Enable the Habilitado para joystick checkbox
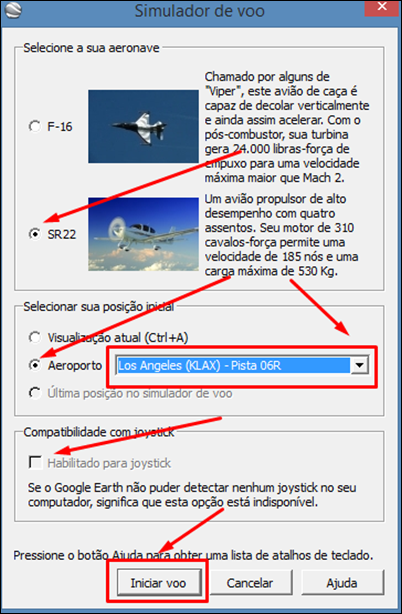The height and width of the screenshot is (614, 402). click(x=35, y=462)
